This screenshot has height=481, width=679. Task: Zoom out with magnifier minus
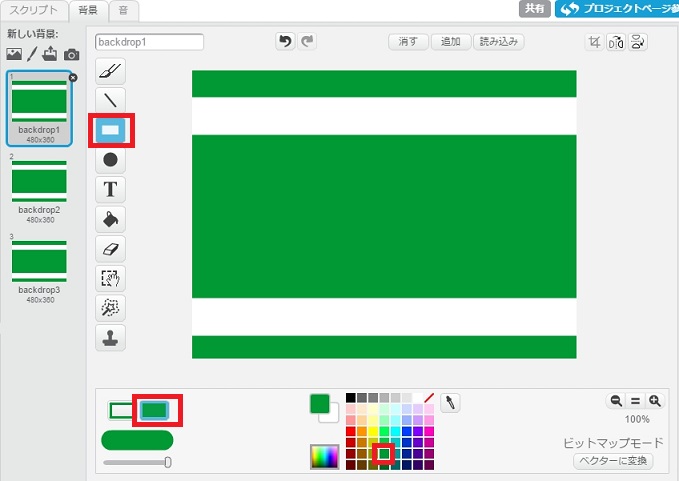616,401
